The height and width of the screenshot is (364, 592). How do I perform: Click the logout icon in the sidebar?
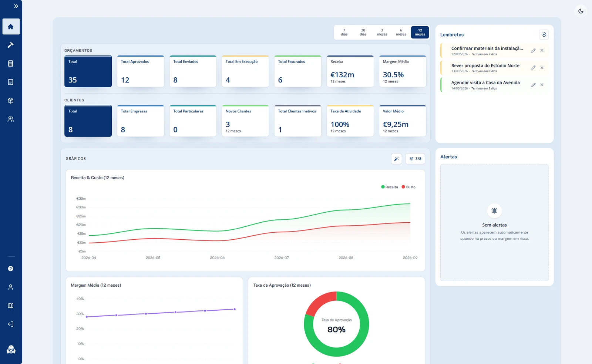click(x=11, y=324)
